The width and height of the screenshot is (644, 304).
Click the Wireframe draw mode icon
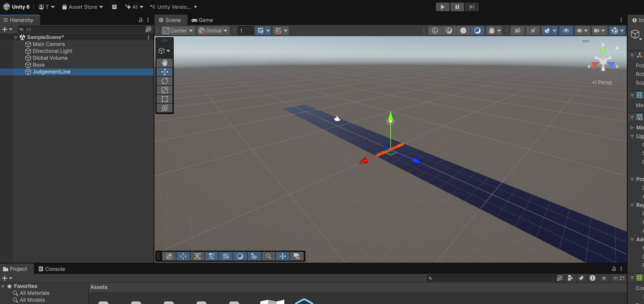435,31
